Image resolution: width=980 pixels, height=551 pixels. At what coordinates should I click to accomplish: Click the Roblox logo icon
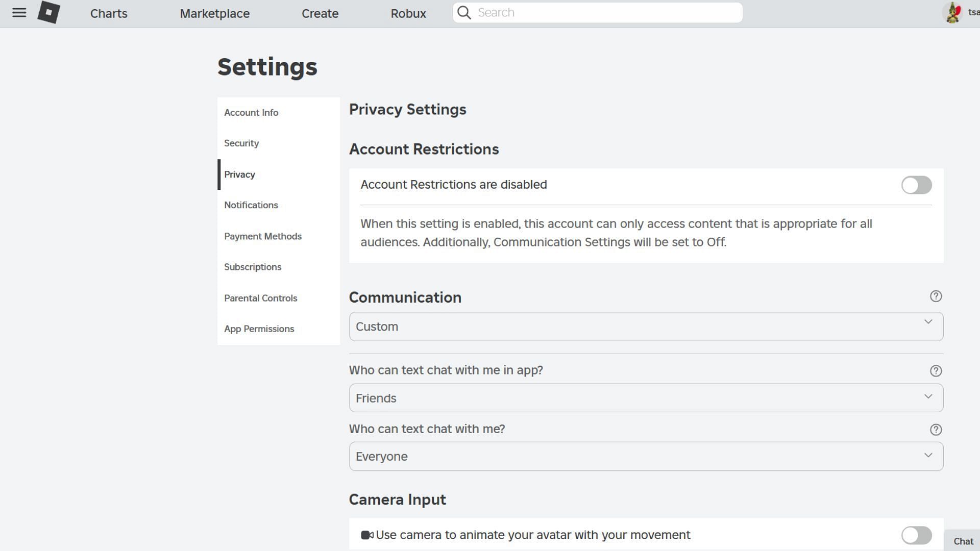pos(48,12)
